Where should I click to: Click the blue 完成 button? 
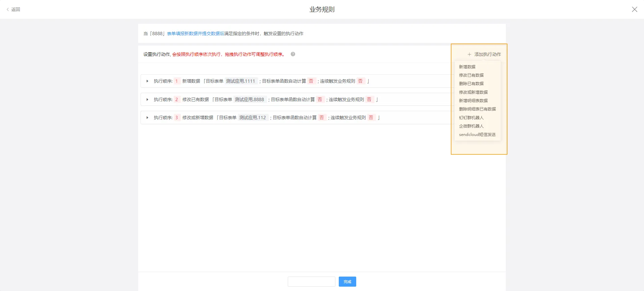[x=347, y=282]
